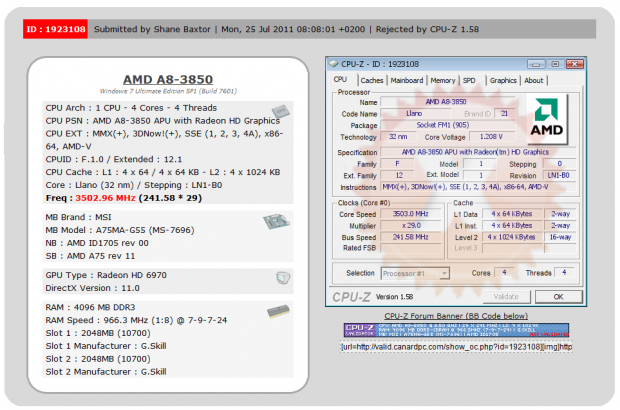This screenshot has width=620, height=410.
Task: Minimize the CPU-Z window
Action: tap(536, 64)
